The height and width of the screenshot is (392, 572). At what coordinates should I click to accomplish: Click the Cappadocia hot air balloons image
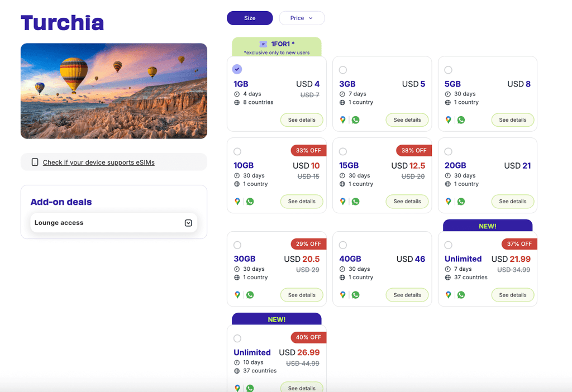[x=114, y=91]
